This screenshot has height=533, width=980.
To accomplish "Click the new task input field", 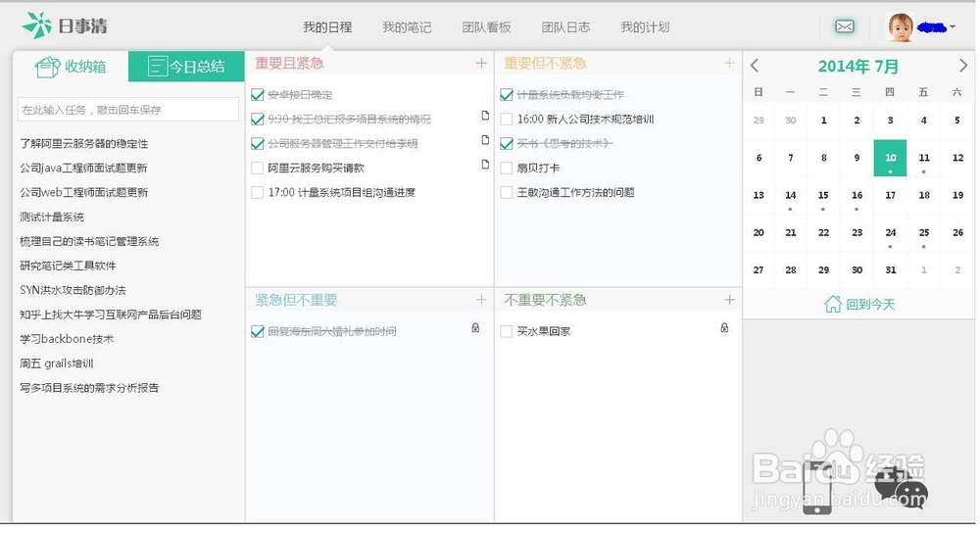I will point(128,110).
